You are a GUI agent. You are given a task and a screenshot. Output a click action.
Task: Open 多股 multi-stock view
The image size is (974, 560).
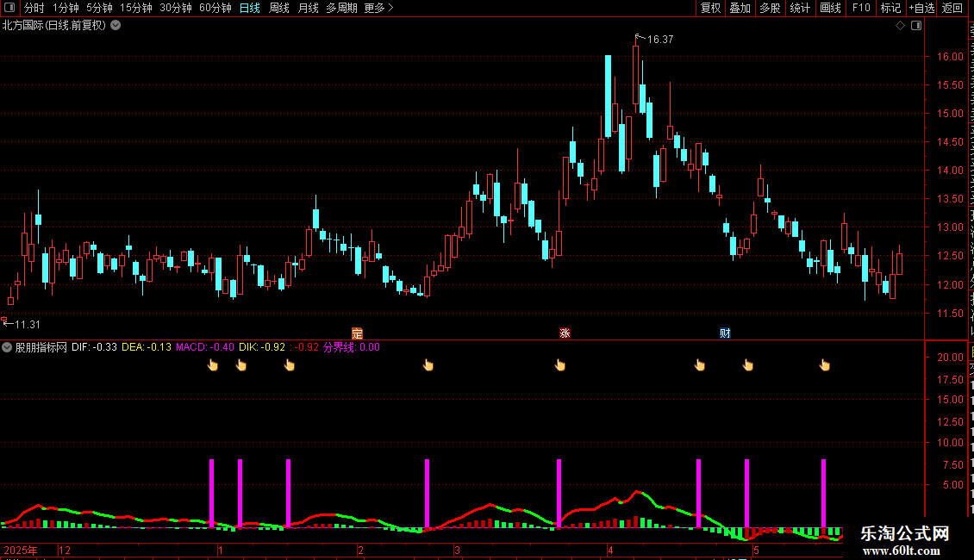(770, 8)
